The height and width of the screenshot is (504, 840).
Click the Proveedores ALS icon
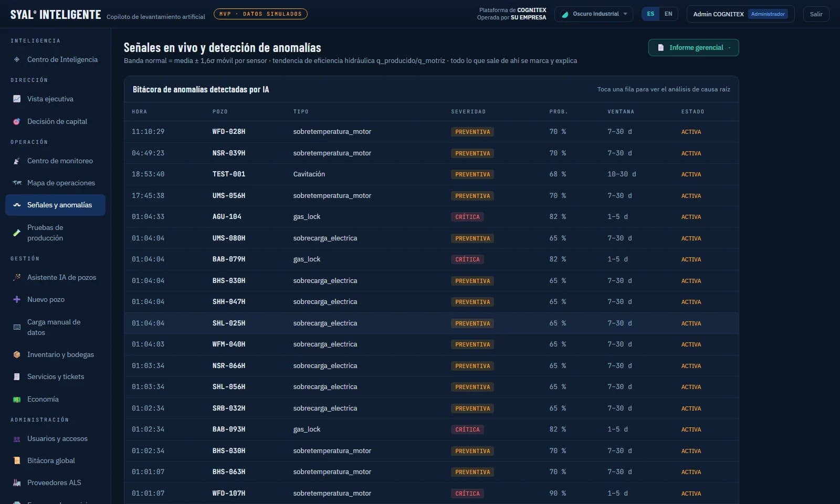click(x=17, y=483)
